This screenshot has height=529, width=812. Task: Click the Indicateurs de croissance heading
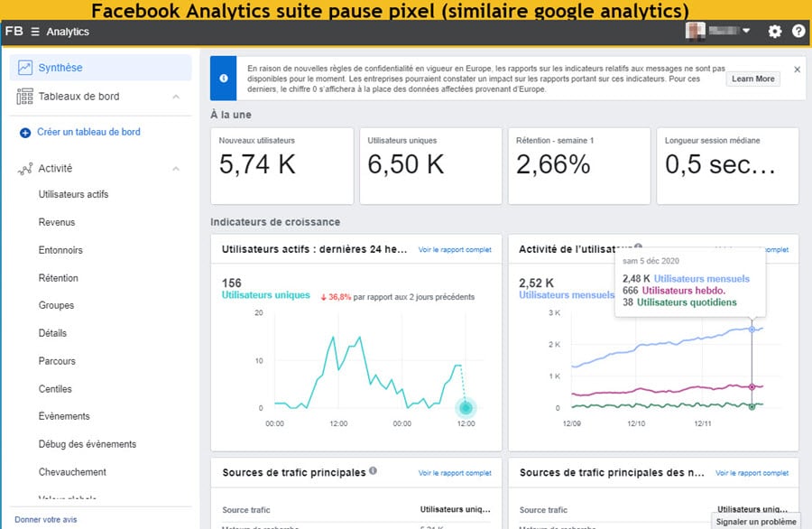[275, 222]
